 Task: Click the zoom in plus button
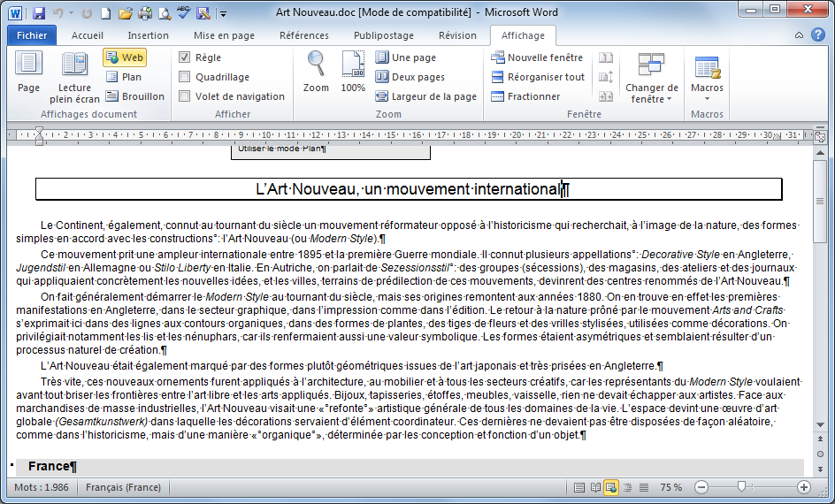(804, 487)
